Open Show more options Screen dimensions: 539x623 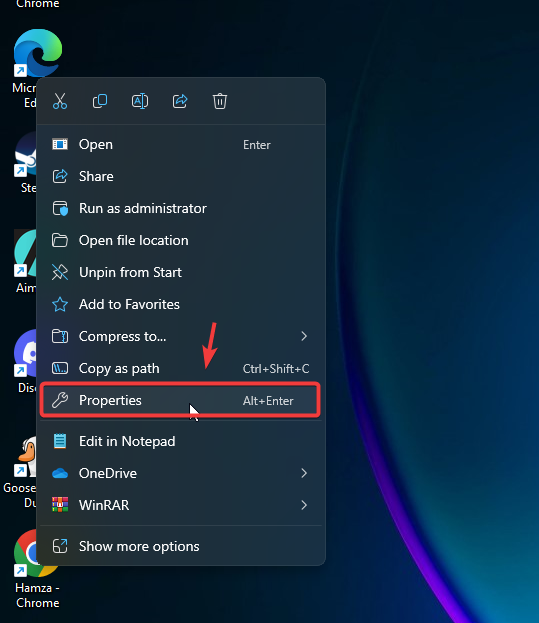pos(181,546)
